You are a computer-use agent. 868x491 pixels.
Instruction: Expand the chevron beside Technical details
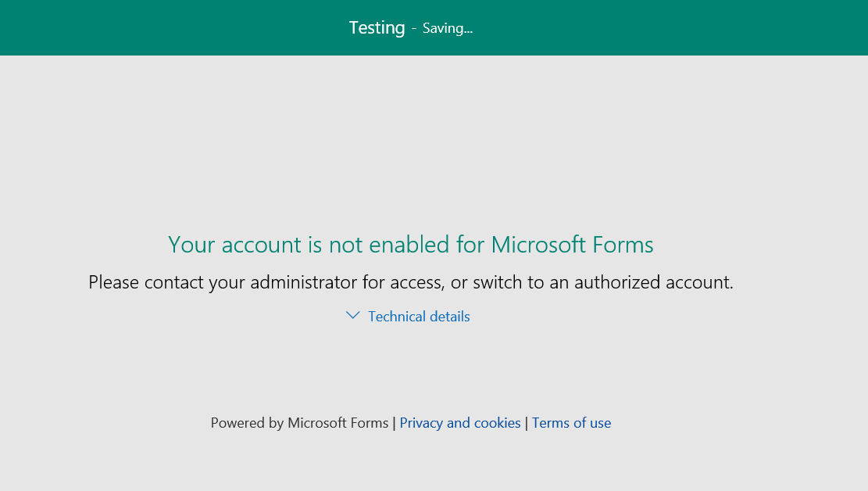352,315
